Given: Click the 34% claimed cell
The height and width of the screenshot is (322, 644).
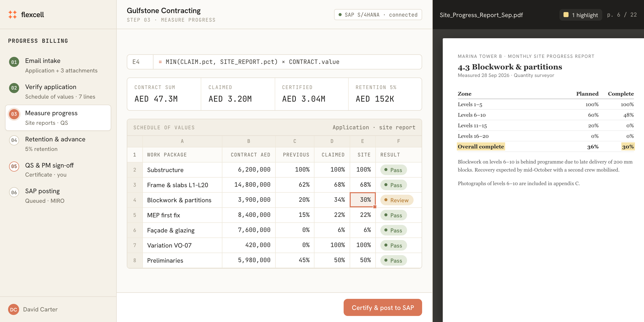Looking at the screenshot, I should 332,200.
